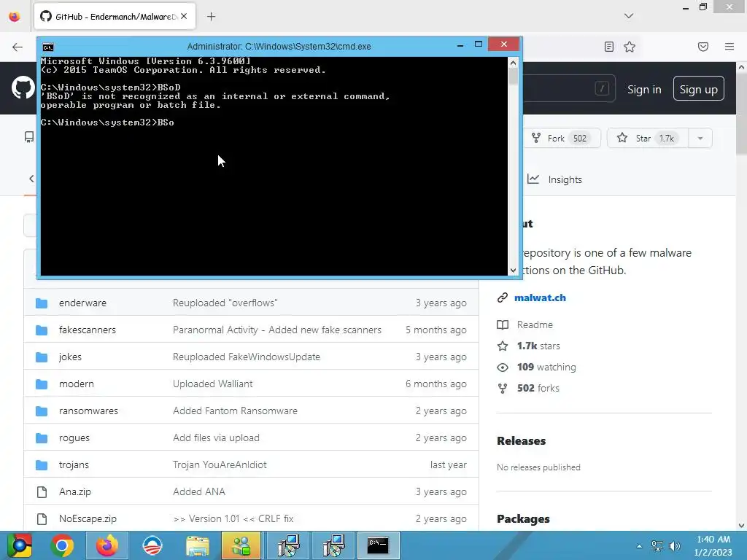Screen dimensions: 747x560
Task: Close the GitHub Endermanch tab
Action: point(184,16)
